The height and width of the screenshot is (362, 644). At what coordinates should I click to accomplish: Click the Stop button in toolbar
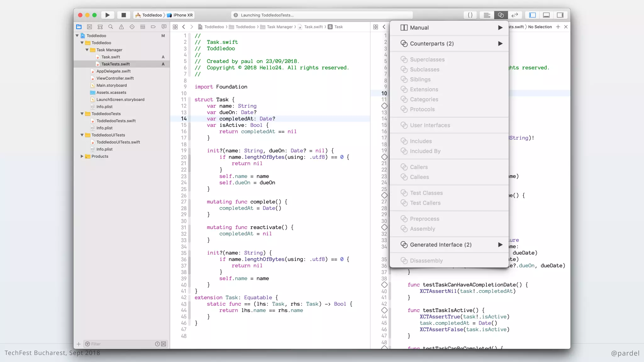point(124,15)
